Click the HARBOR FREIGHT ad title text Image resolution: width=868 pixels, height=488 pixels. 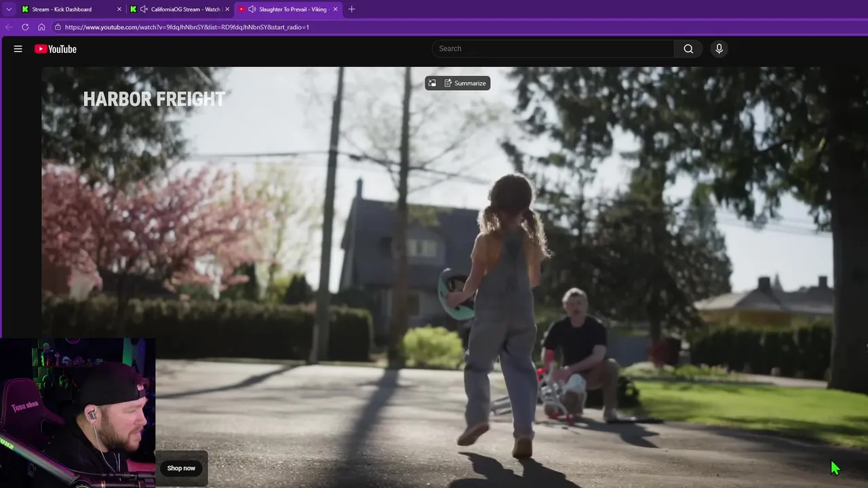click(154, 99)
